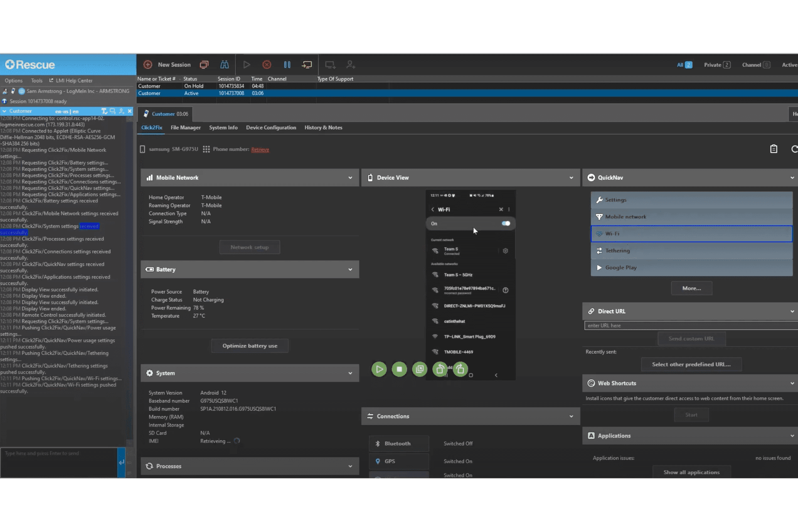Click the red end session icon
This screenshot has height=532, width=798.
tap(267, 65)
